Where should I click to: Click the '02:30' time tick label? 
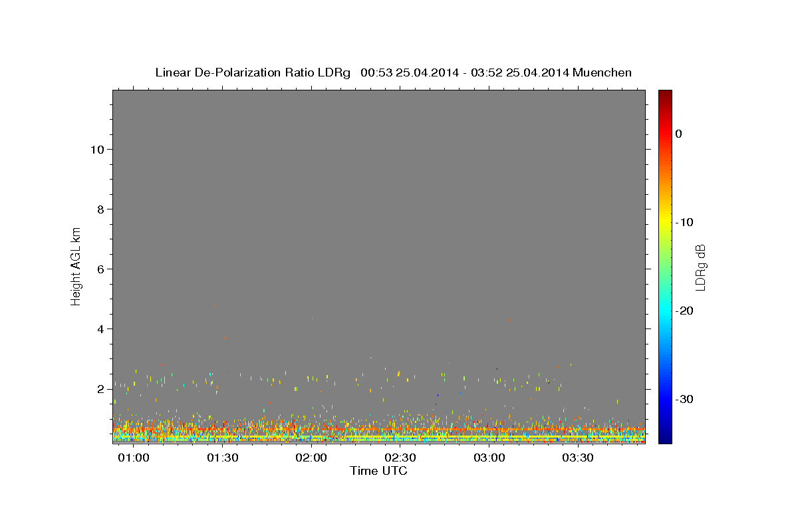[400, 458]
